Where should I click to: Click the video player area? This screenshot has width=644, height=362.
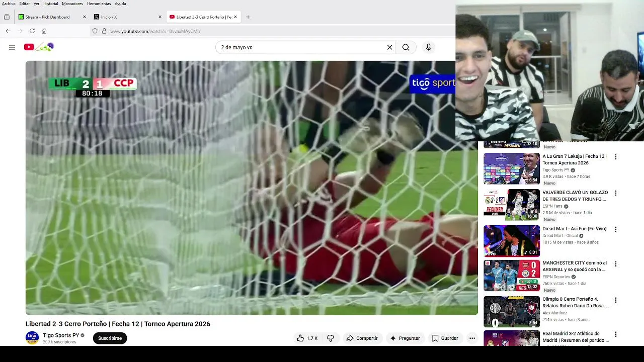point(252,188)
